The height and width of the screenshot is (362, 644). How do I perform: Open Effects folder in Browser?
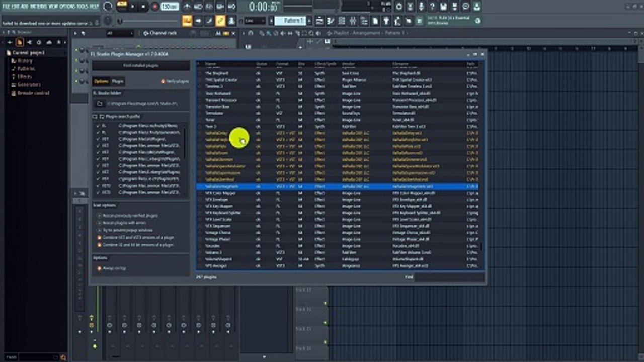point(24,77)
